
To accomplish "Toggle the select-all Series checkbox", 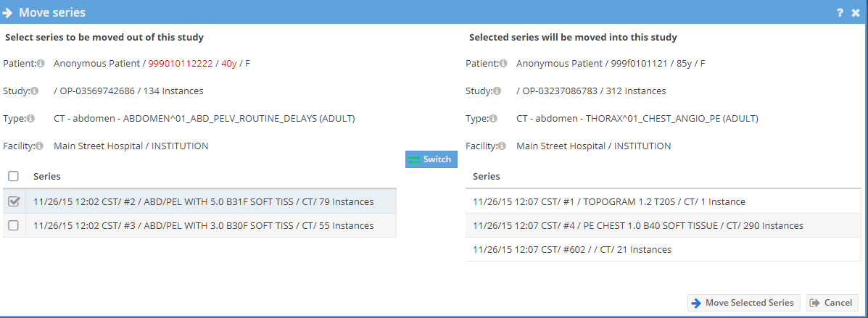I will (x=13, y=176).
